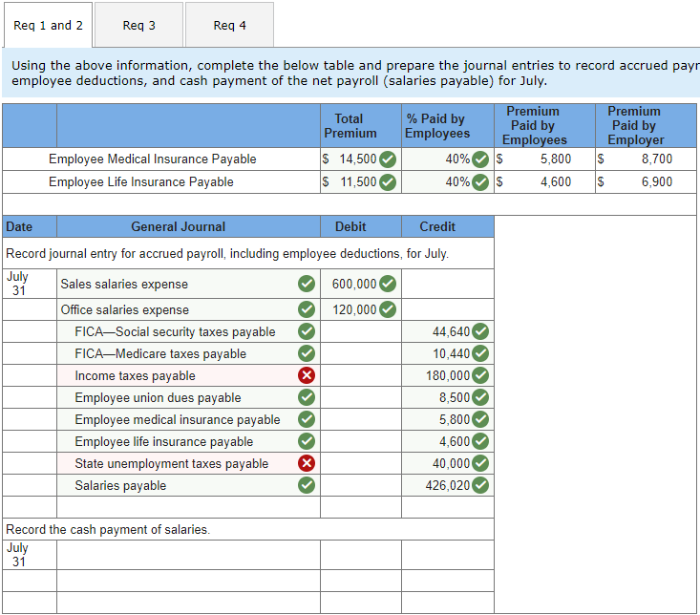The height and width of the screenshot is (615, 700).
Task: Click the 180,000 credit amount
Action: point(447,375)
